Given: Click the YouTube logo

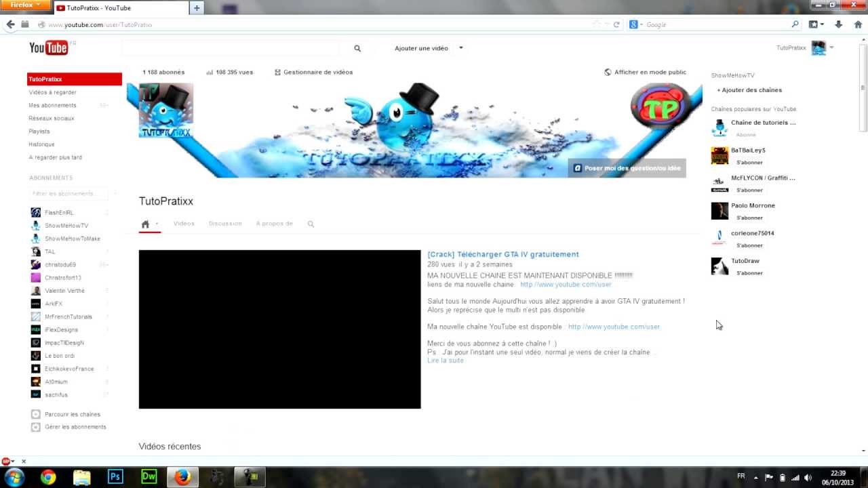Looking at the screenshot, I should click(49, 47).
